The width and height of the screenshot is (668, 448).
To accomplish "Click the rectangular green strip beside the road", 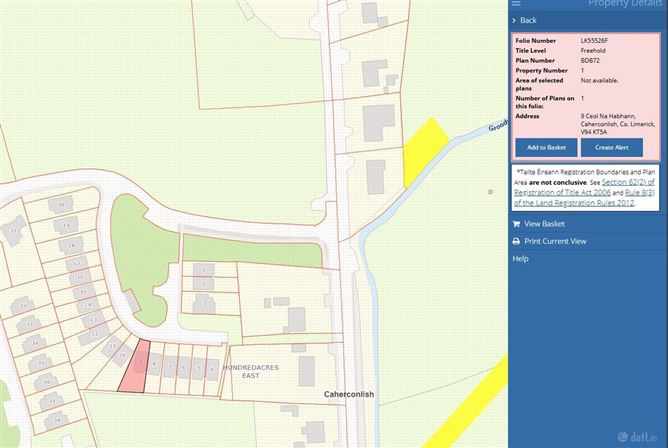I will (x=250, y=248).
